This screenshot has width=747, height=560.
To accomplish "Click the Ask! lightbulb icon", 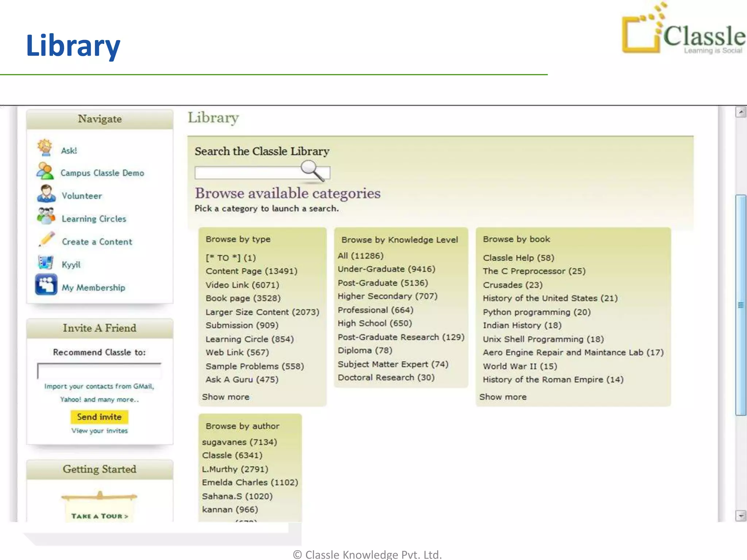I will (x=44, y=148).
